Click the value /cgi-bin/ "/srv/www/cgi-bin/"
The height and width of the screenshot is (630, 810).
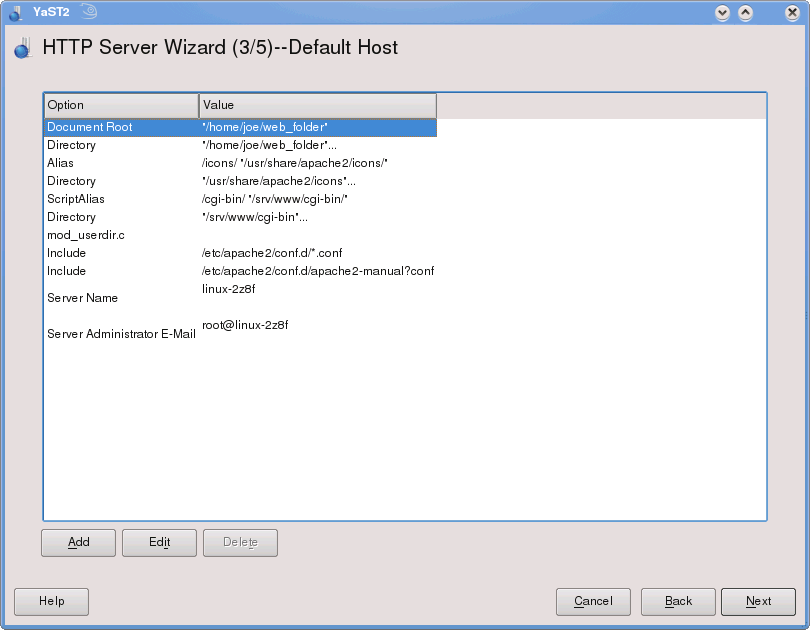[x=274, y=199]
